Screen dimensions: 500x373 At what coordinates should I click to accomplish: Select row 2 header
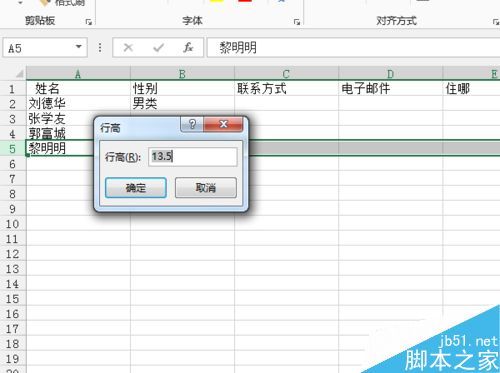(x=13, y=104)
